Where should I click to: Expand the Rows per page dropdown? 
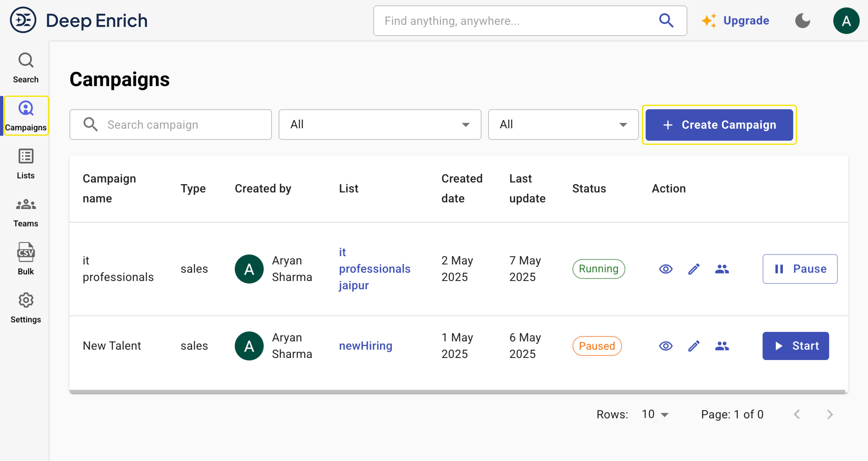pos(655,414)
